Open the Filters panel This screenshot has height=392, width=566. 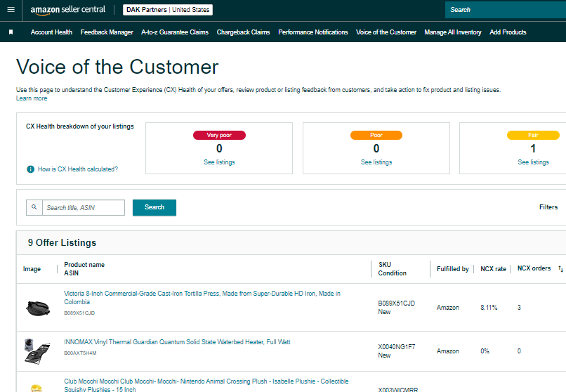pos(548,207)
